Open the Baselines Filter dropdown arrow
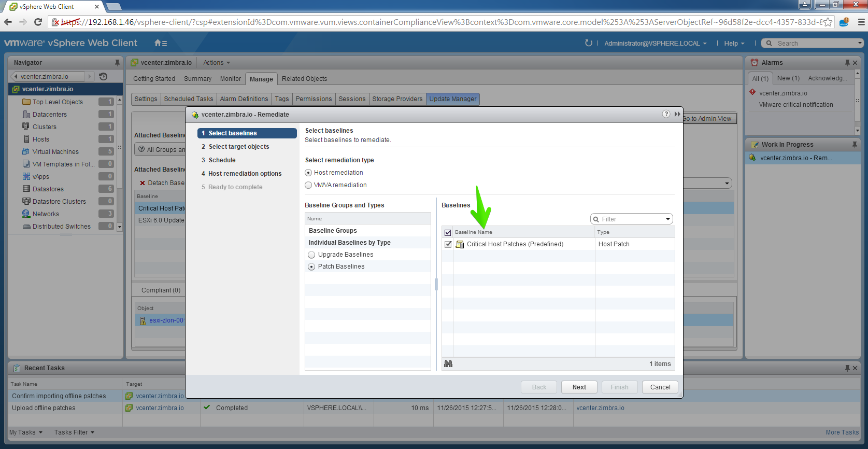 tap(667, 219)
